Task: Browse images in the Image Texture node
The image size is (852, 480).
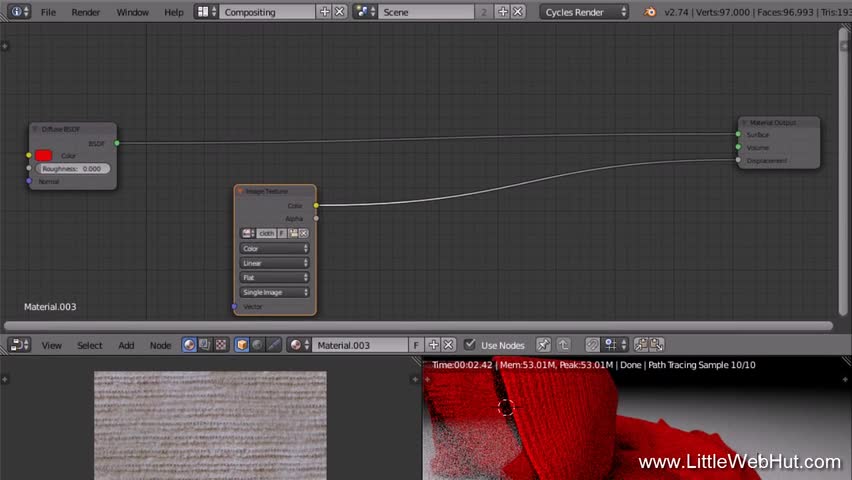Action: 248,233
